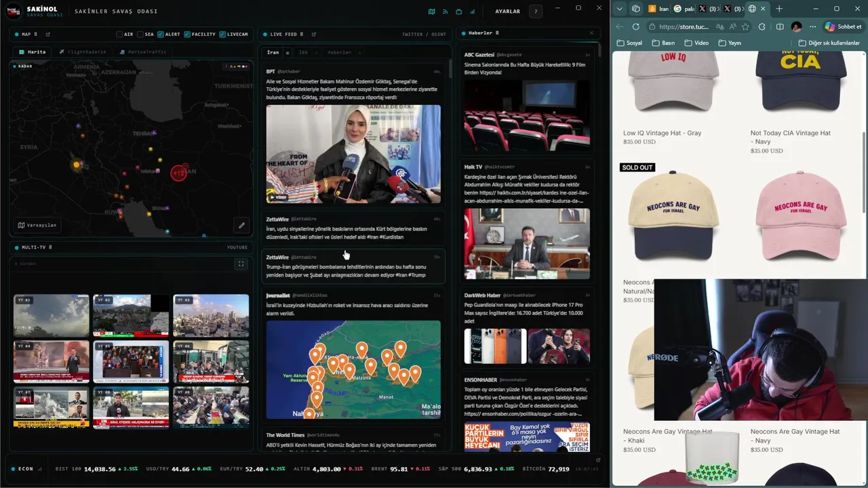Disable the ALERT layer checkbox

[161, 34]
